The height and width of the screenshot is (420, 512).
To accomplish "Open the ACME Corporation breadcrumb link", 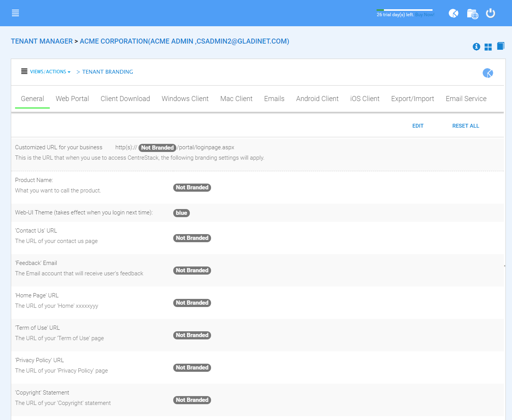I will (x=184, y=41).
